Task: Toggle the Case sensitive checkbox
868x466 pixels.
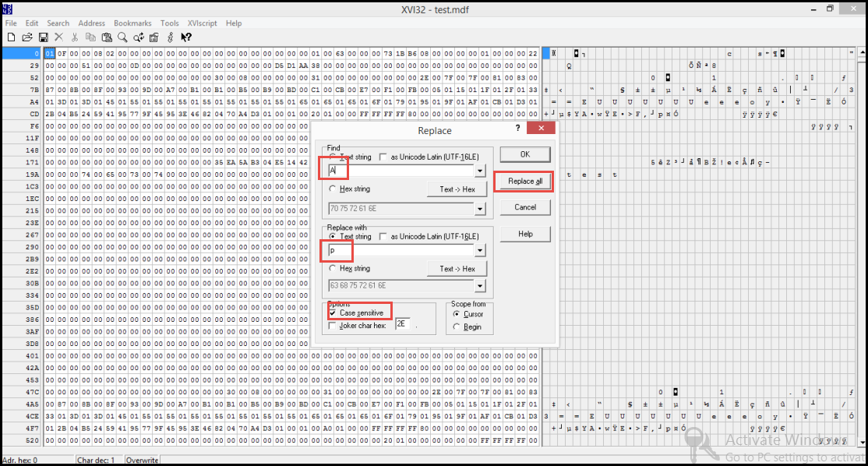Action: 333,312
